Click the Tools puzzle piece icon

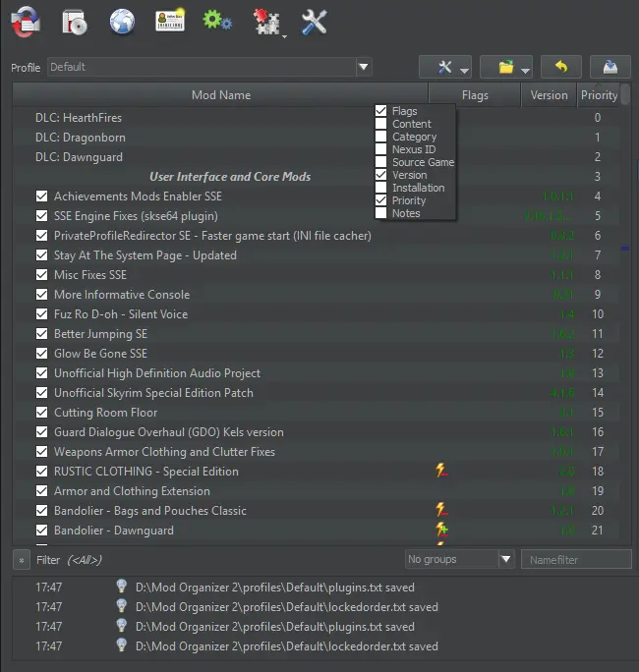[x=266, y=23]
